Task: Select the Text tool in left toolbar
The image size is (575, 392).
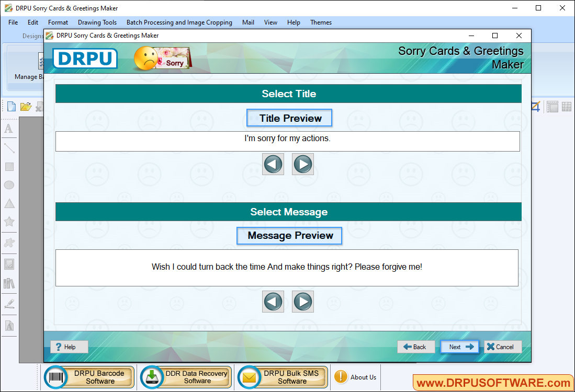Action: (x=9, y=129)
